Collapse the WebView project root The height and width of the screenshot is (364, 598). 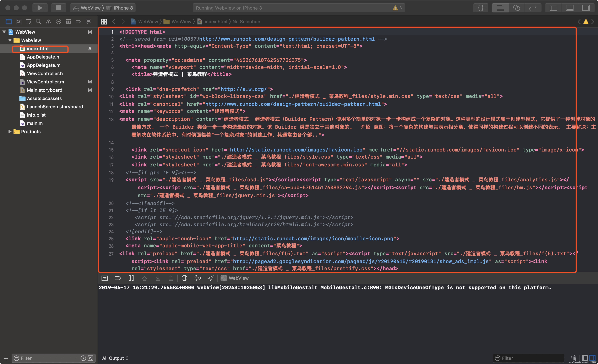4,32
